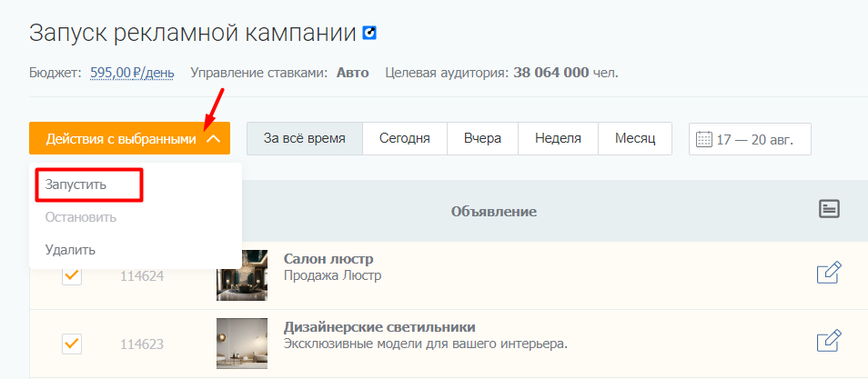This screenshot has height=379, width=868.
Task: Click the edit icon beside the campaign title
Action: tap(369, 34)
